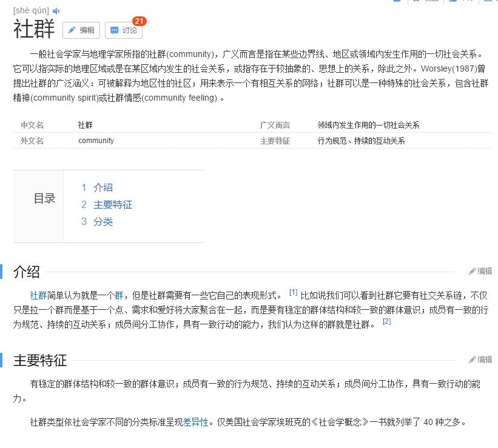This screenshot has height=448, width=498.
Task: Click the edit pencil icon beside 主要特征 heading
Action: tap(471, 359)
